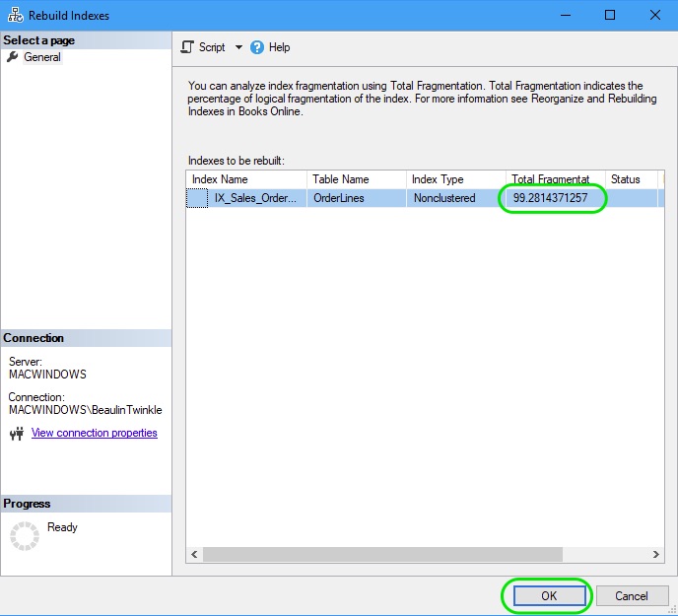Click the horizontal scrollbar left arrow
678x616 pixels.
(194, 554)
